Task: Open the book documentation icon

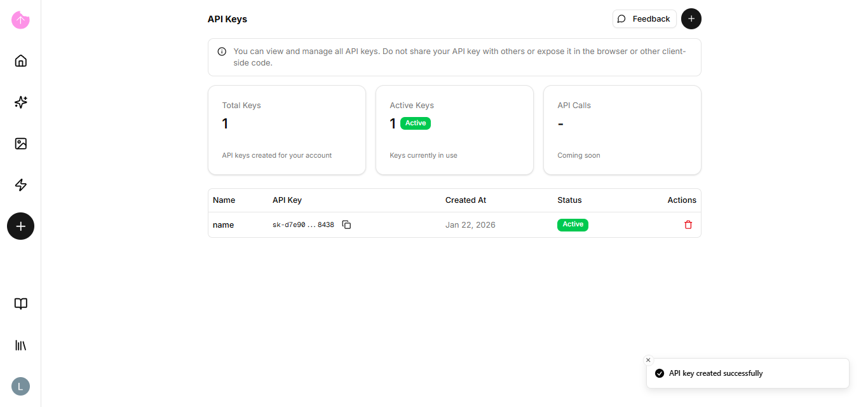Action: pos(20,304)
